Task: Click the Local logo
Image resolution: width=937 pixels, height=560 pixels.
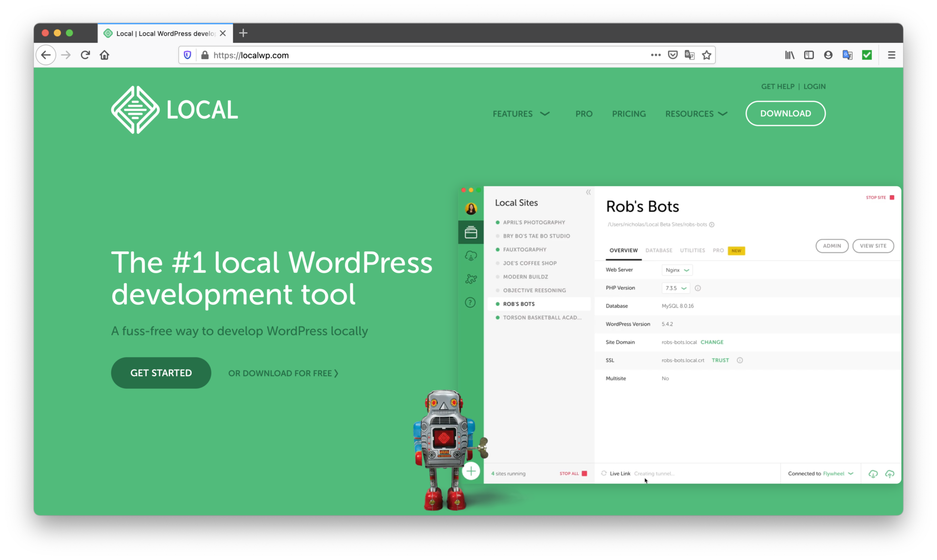Action: pos(174,110)
